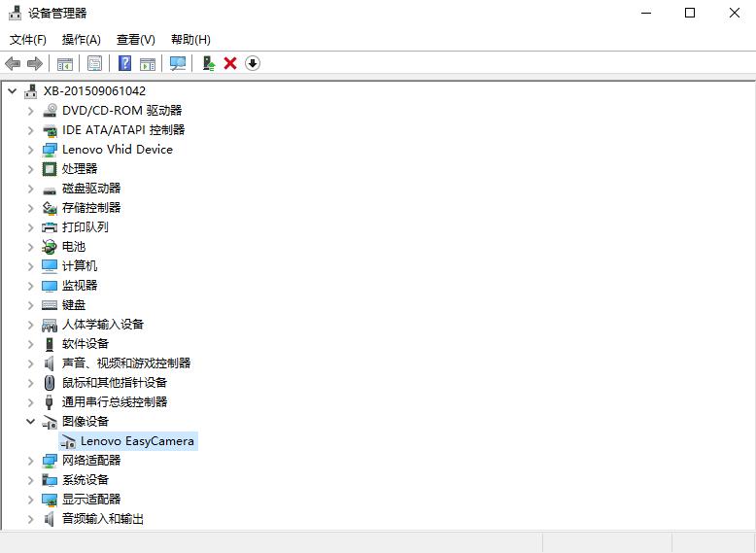Click the 键盘 keyboard icon

[50, 305]
